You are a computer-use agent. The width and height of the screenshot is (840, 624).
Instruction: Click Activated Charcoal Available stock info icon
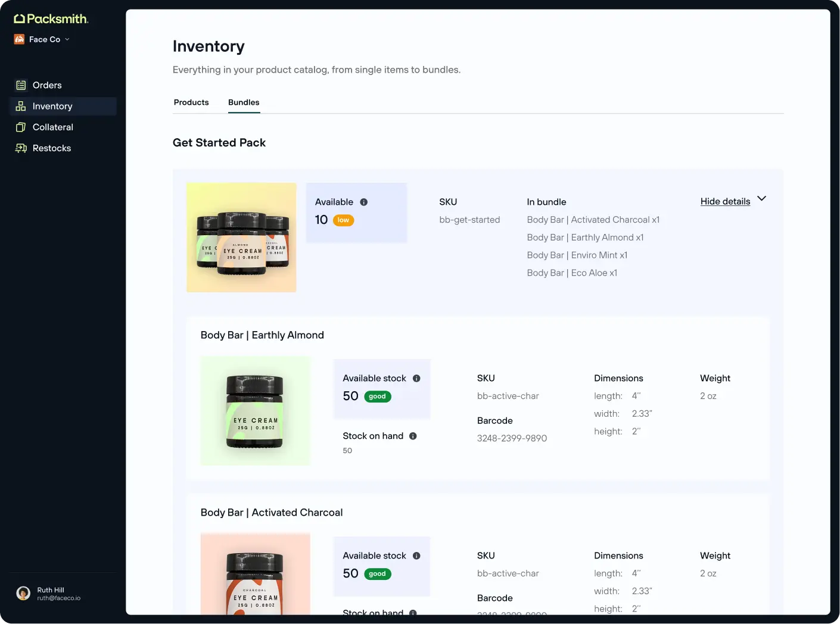[x=416, y=556]
